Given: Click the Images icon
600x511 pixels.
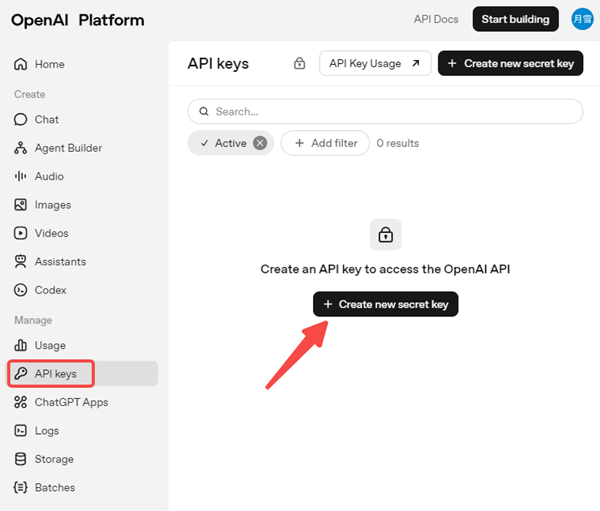Looking at the screenshot, I should [x=21, y=205].
